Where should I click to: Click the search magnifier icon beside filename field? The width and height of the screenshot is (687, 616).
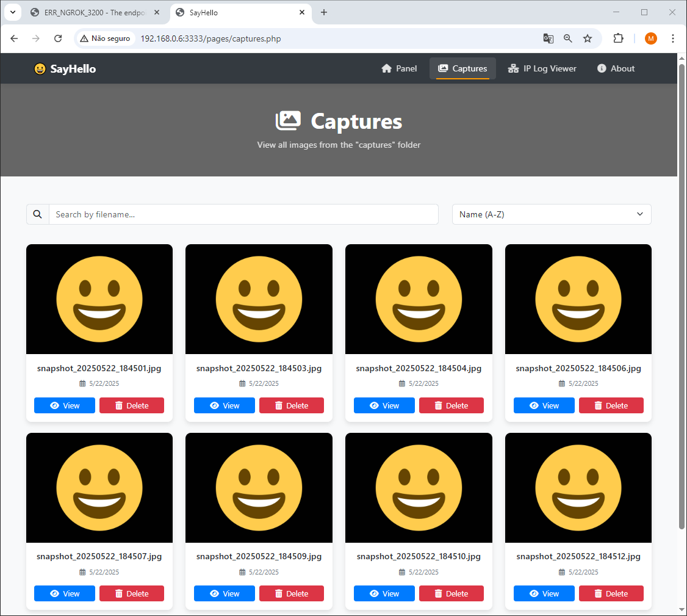pos(38,214)
